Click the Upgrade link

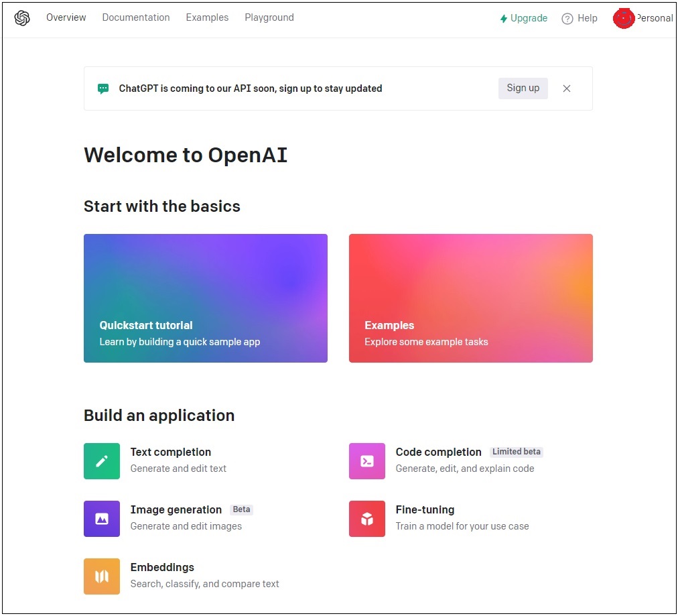point(529,18)
